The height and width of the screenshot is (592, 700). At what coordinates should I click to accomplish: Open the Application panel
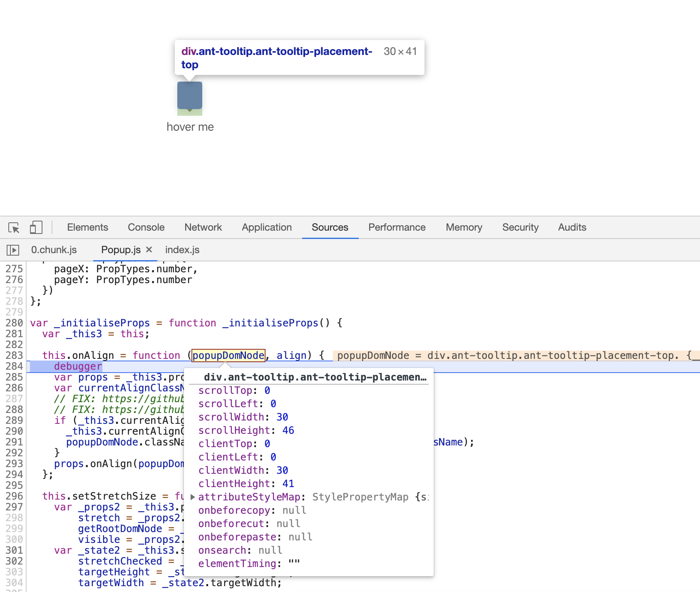tap(266, 227)
